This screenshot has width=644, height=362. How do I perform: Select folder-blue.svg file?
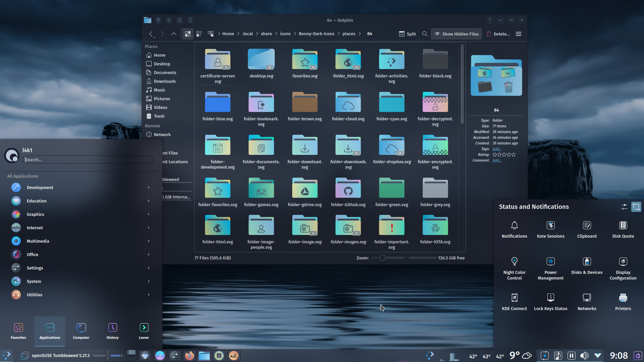(x=218, y=107)
